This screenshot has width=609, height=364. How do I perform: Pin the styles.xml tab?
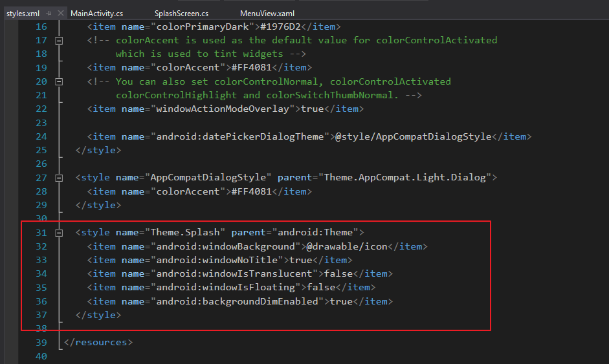(49, 13)
